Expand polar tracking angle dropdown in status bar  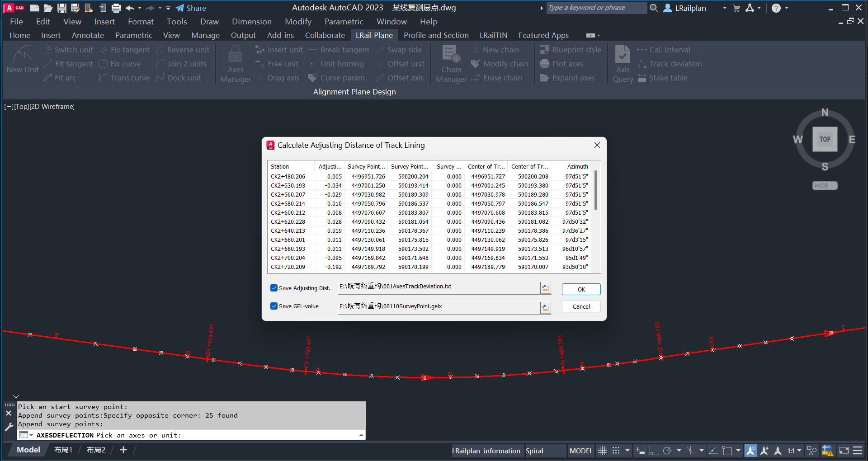679,451
